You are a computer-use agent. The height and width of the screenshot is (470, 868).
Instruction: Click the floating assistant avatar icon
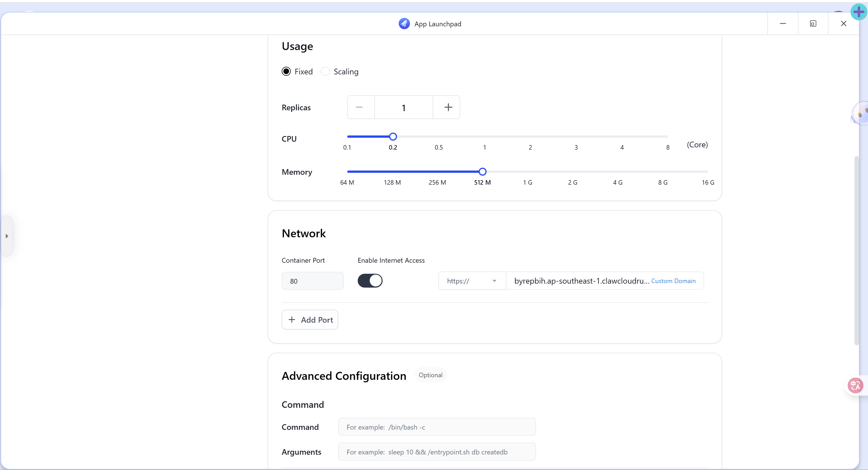pyautogui.click(x=860, y=114)
